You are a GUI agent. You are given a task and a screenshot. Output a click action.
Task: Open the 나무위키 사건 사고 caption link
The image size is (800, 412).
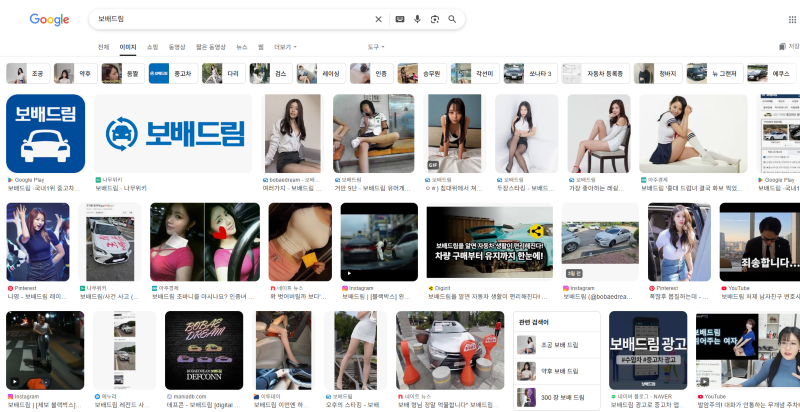pos(109,296)
